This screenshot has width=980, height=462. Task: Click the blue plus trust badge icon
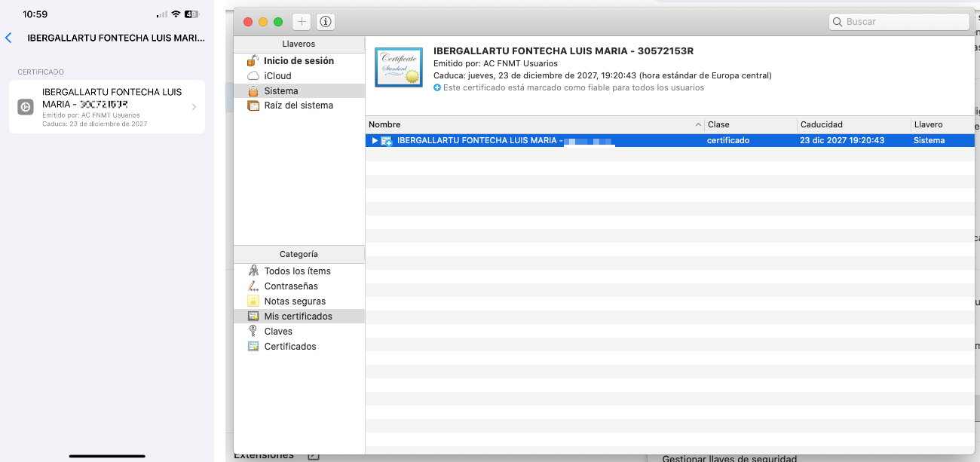[437, 88]
